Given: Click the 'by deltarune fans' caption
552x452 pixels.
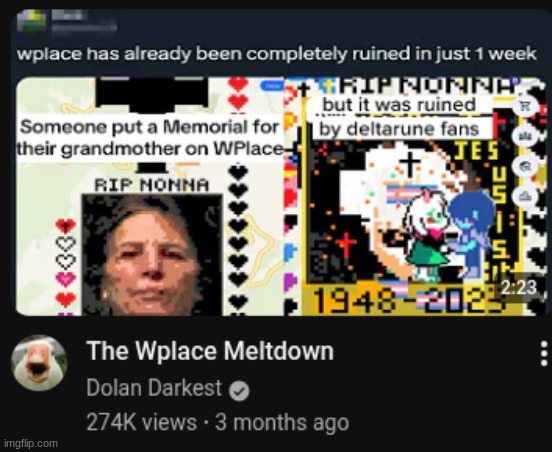Looking at the screenshot, I should coord(399,129).
